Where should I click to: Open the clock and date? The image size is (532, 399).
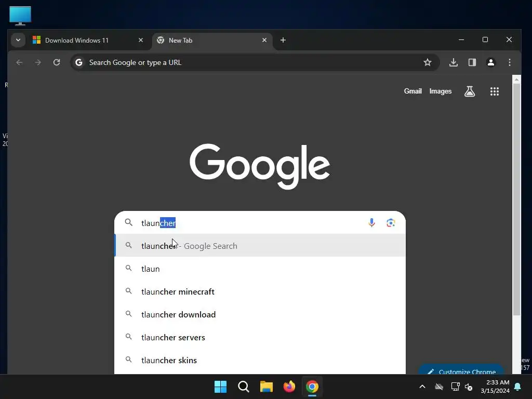(x=495, y=387)
